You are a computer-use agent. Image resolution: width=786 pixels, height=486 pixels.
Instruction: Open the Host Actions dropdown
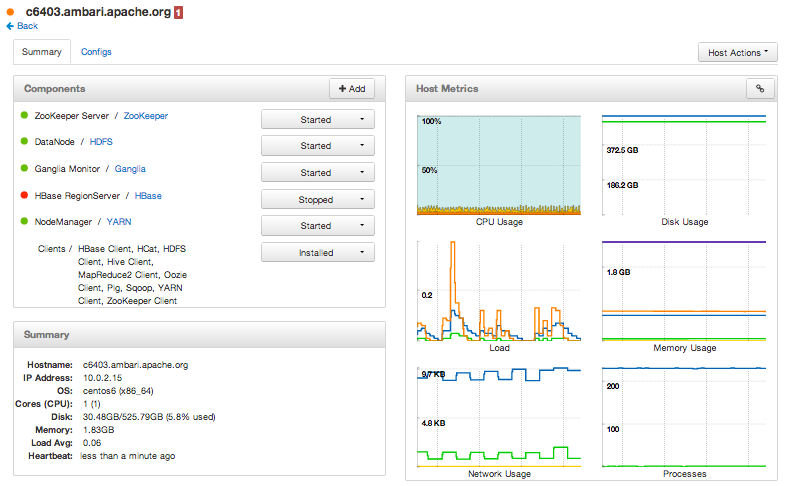tap(737, 53)
